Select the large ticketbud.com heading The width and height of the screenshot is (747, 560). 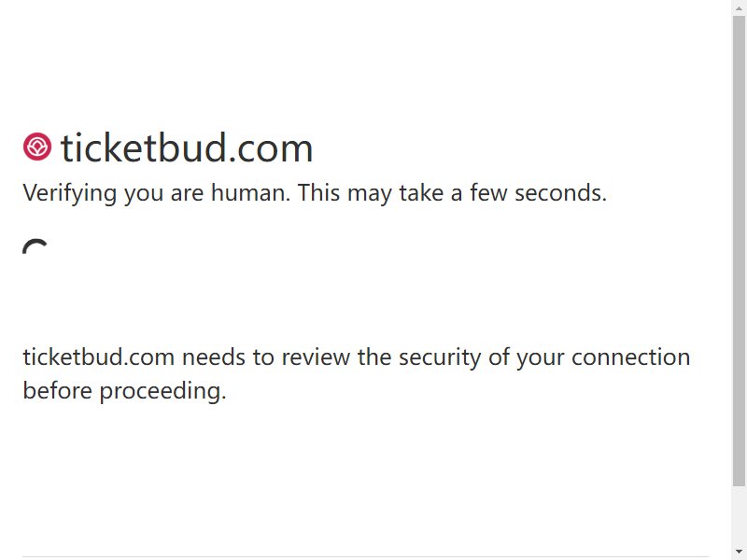pos(187,148)
